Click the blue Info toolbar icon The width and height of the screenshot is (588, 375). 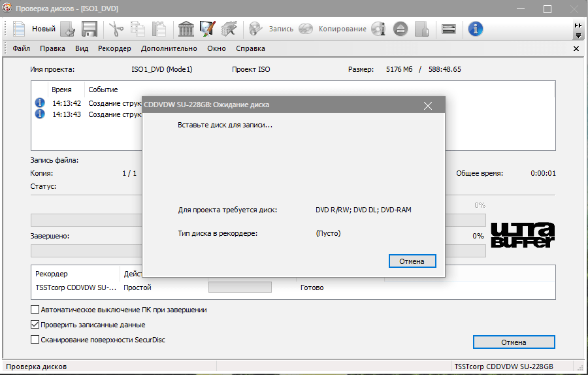click(476, 29)
